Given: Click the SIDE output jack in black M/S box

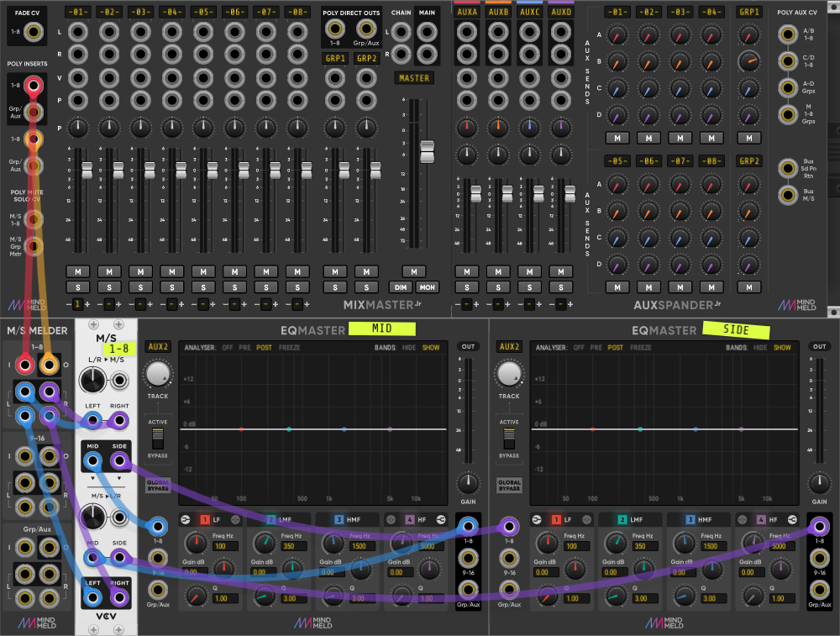Looking at the screenshot, I should [119, 460].
